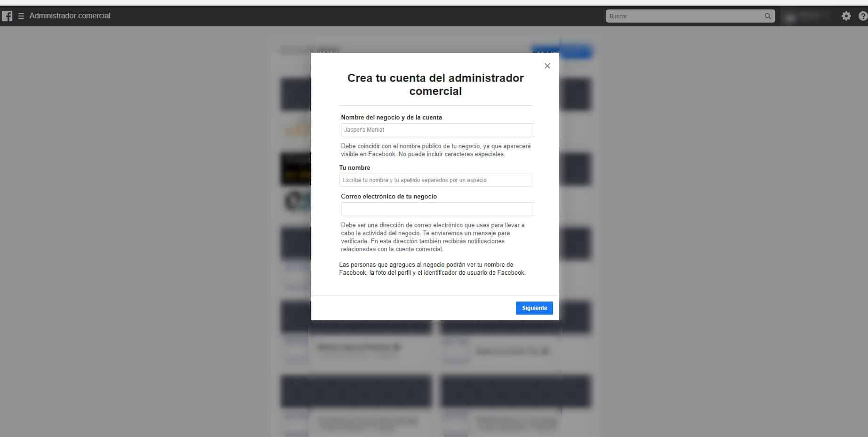Open the settings gear icon
868x437 pixels.
(846, 16)
